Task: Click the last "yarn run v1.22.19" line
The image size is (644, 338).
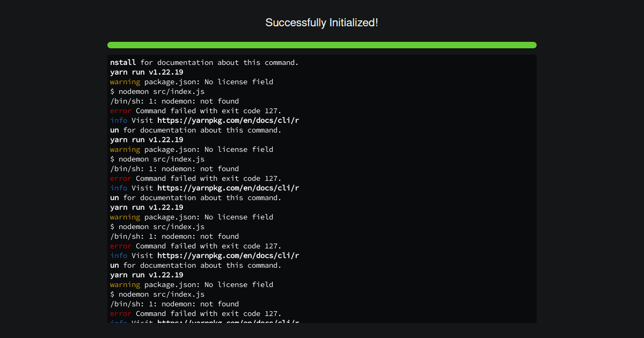Action: pos(147,275)
